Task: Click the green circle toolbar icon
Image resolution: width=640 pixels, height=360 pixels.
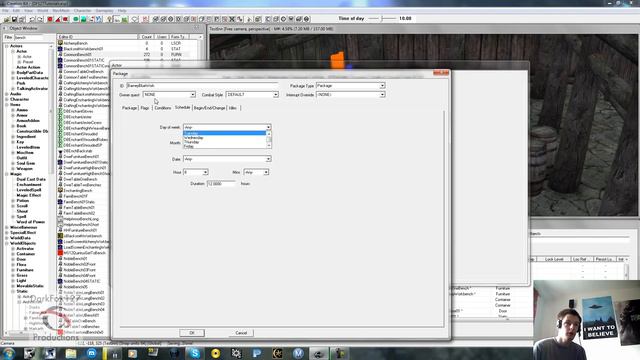Action: click(x=76, y=19)
